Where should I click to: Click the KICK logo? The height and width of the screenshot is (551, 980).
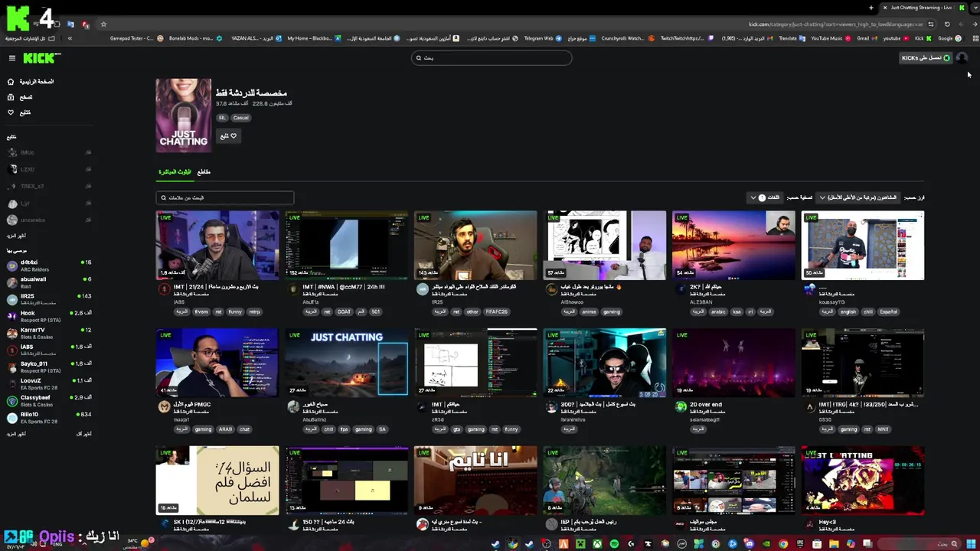click(x=40, y=58)
